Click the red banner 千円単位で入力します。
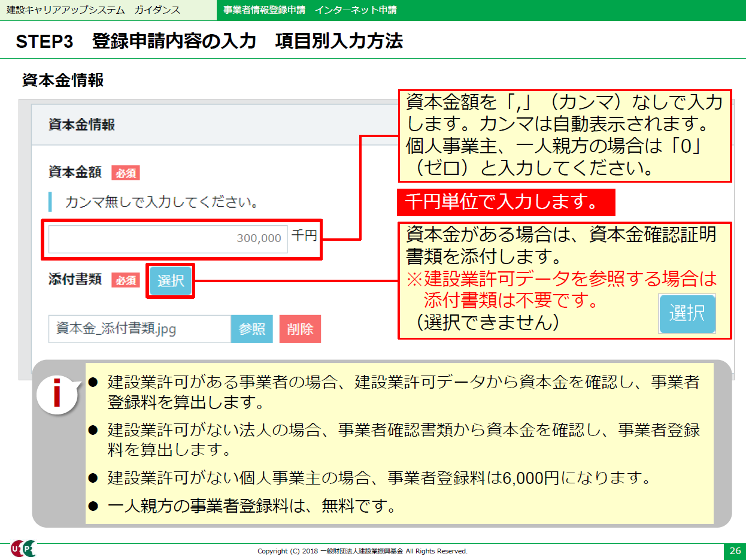 tap(506, 202)
